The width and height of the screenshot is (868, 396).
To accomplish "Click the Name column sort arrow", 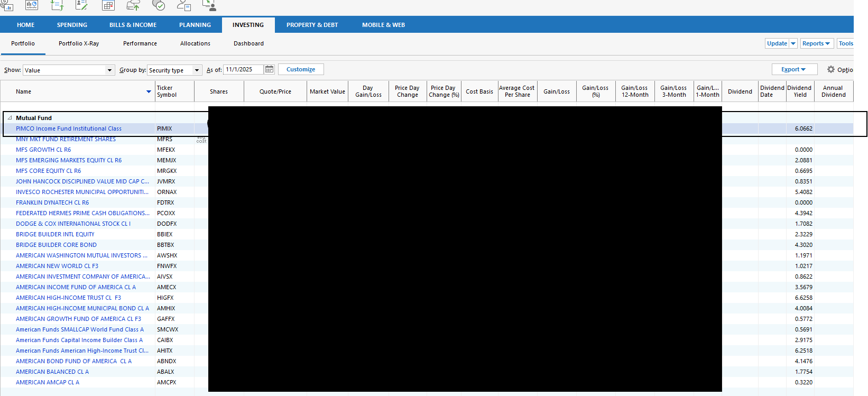I will click(149, 91).
